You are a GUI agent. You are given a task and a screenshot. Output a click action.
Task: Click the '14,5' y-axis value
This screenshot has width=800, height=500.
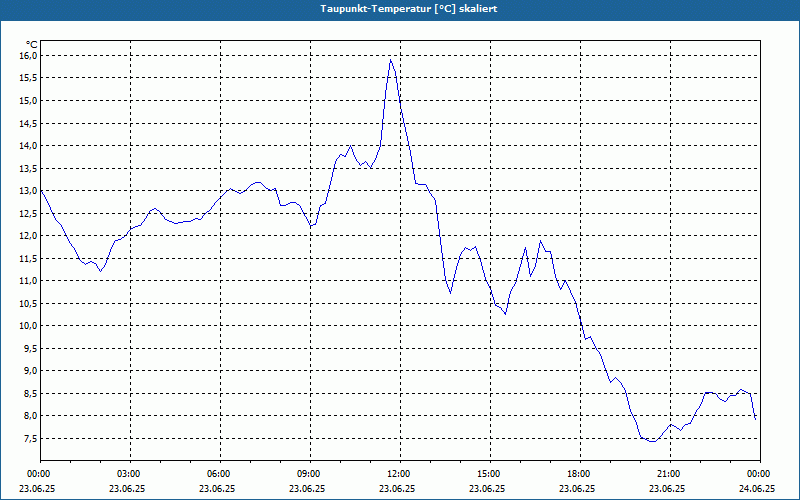click(28, 123)
